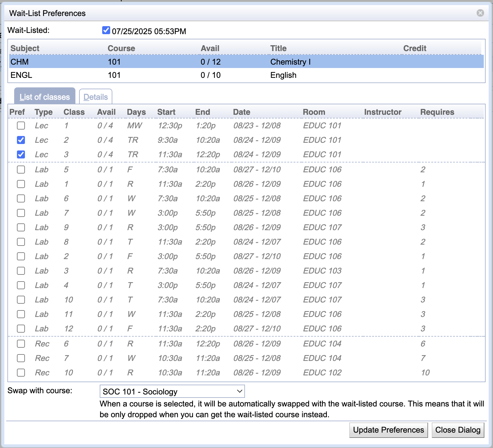Click the Days column header
The image size is (493, 448).
coord(136,112)
